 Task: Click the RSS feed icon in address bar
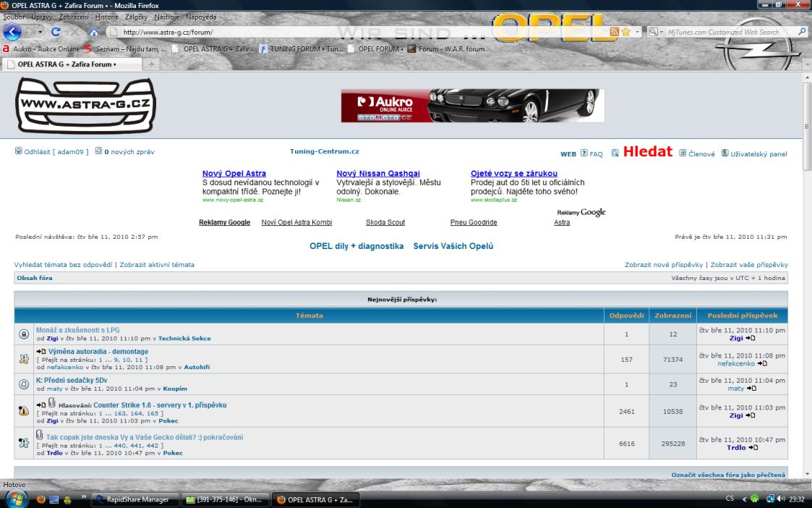point(615,32)
